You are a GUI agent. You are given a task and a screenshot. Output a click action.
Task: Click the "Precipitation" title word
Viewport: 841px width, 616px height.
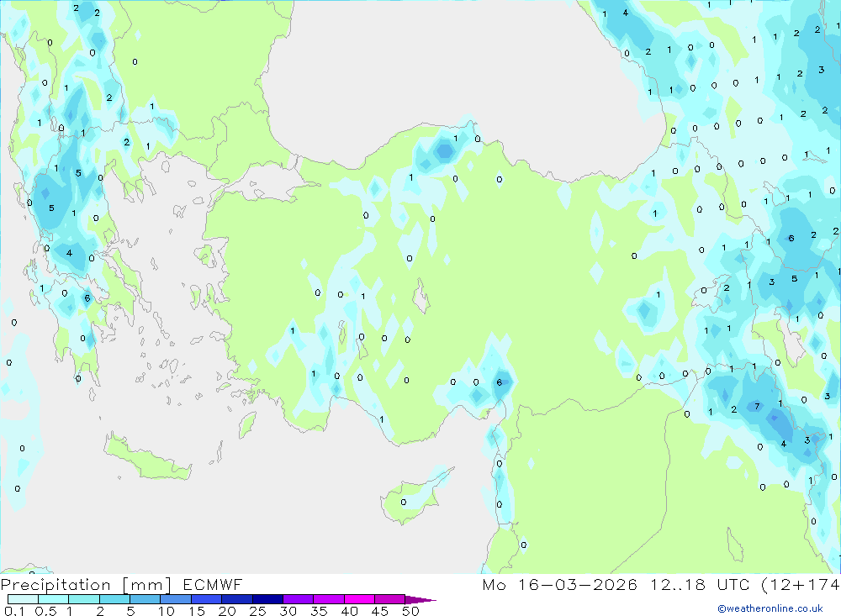(56, 585)
